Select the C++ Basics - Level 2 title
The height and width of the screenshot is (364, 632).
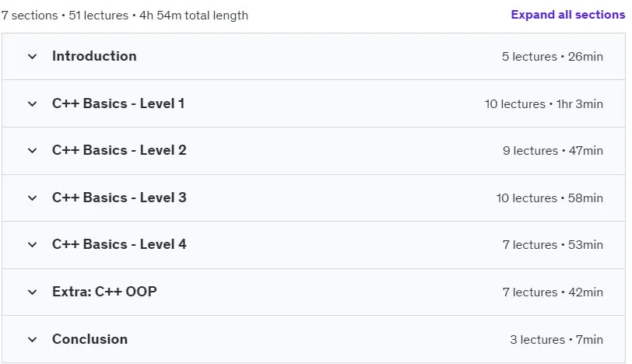pos(119,150)
